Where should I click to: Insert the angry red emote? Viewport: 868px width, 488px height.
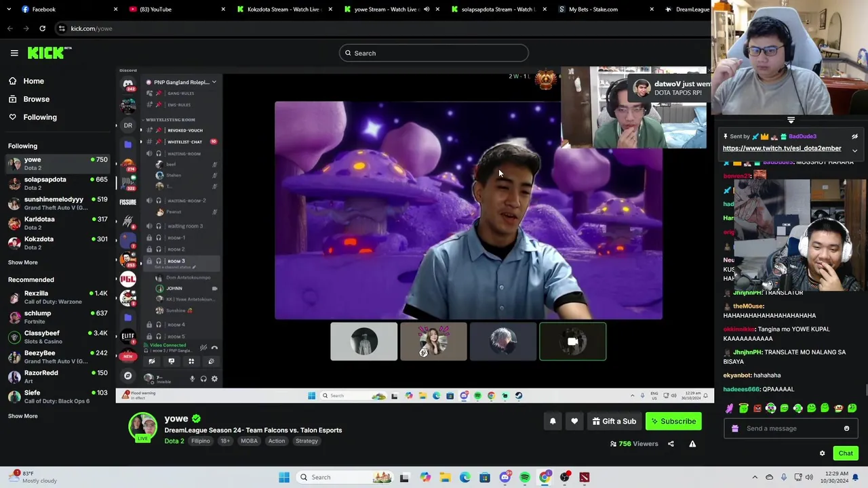coord(757,408)
